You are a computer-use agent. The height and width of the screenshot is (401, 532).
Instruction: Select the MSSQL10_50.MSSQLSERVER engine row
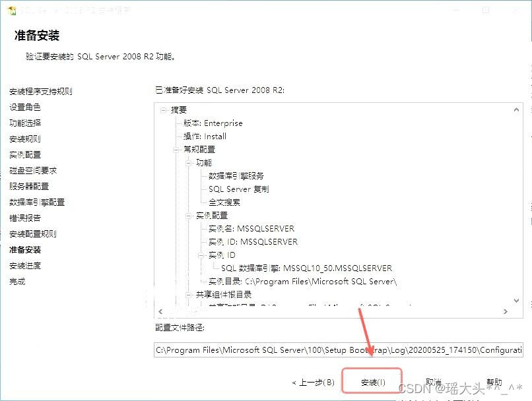(x=307, y=268)
